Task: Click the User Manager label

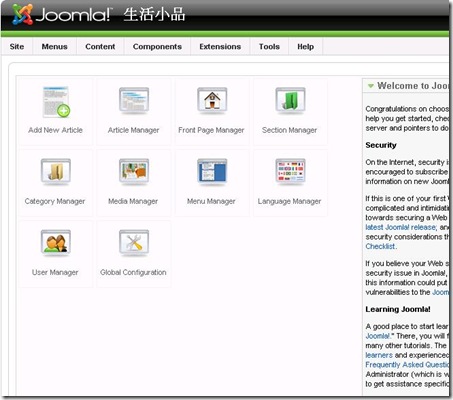Action: click(55, 272)
